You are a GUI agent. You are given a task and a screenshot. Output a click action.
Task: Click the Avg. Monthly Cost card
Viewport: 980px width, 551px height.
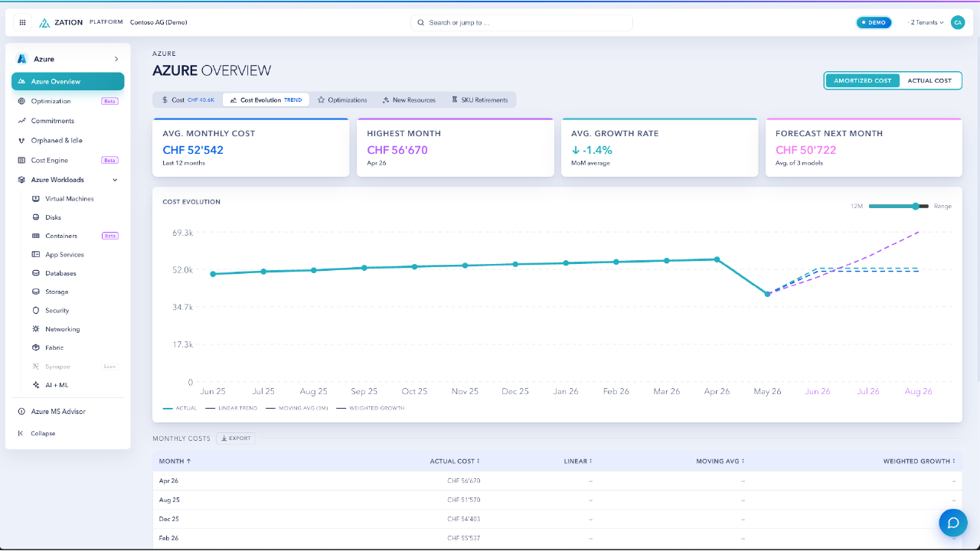point(250,148)
